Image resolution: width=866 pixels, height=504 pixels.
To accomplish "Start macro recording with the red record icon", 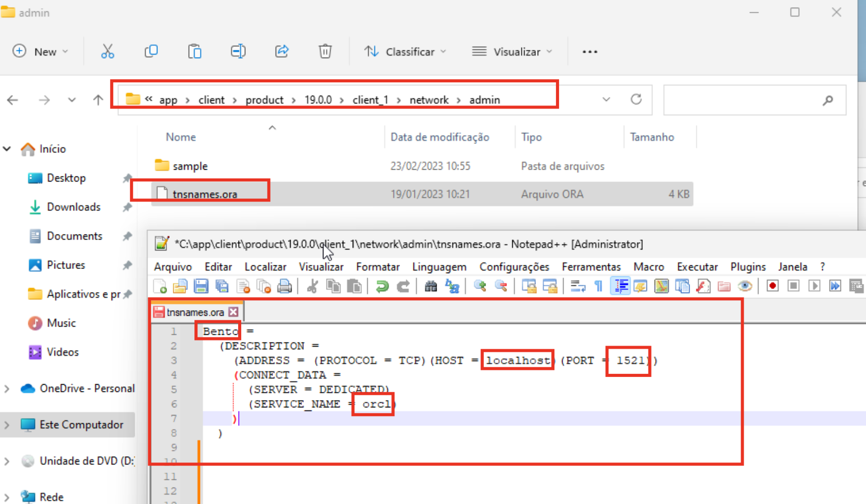I will [x=772, y=286].
